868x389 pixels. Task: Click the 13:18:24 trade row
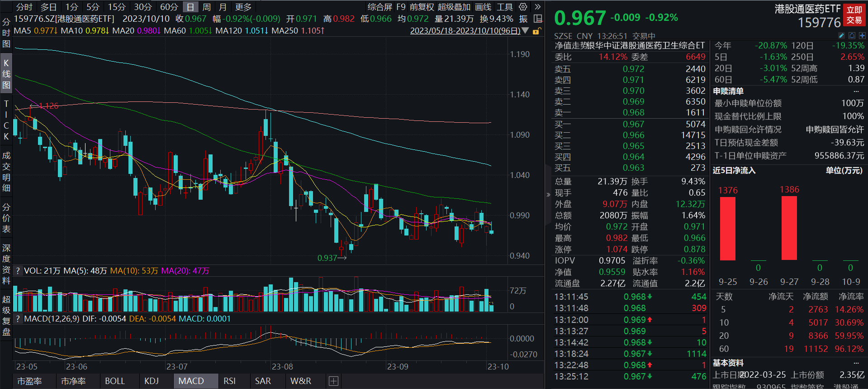[x=630, y=354]
